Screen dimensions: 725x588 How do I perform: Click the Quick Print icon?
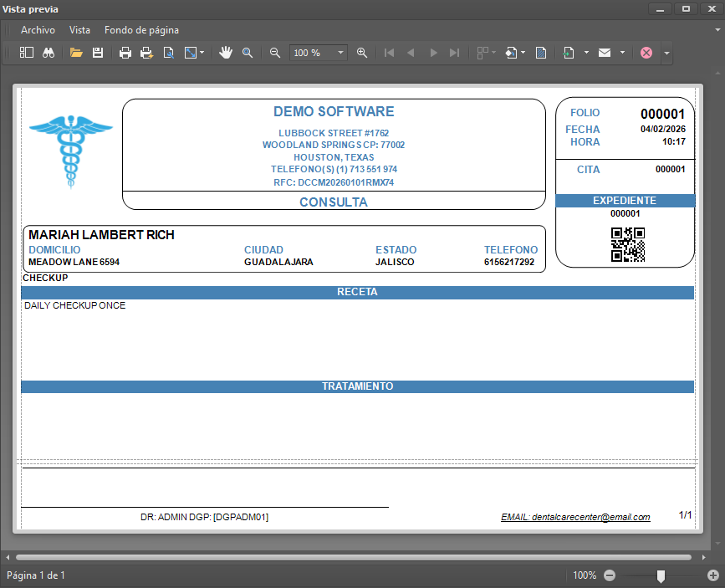tap(147, 53)
